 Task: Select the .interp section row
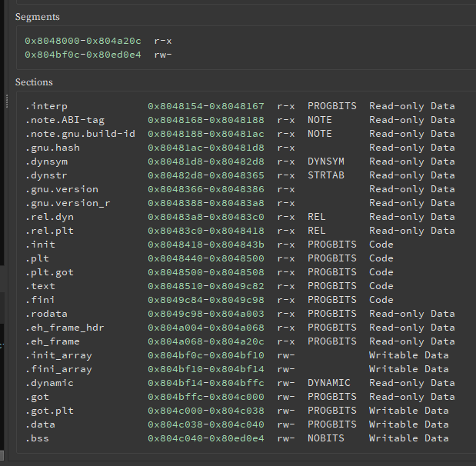(x=46, y=106)
